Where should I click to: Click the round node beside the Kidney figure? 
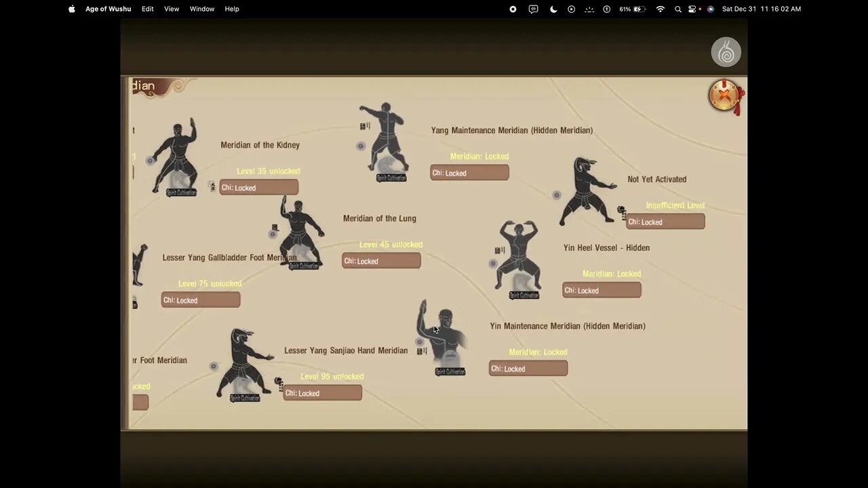pos(151,161)
